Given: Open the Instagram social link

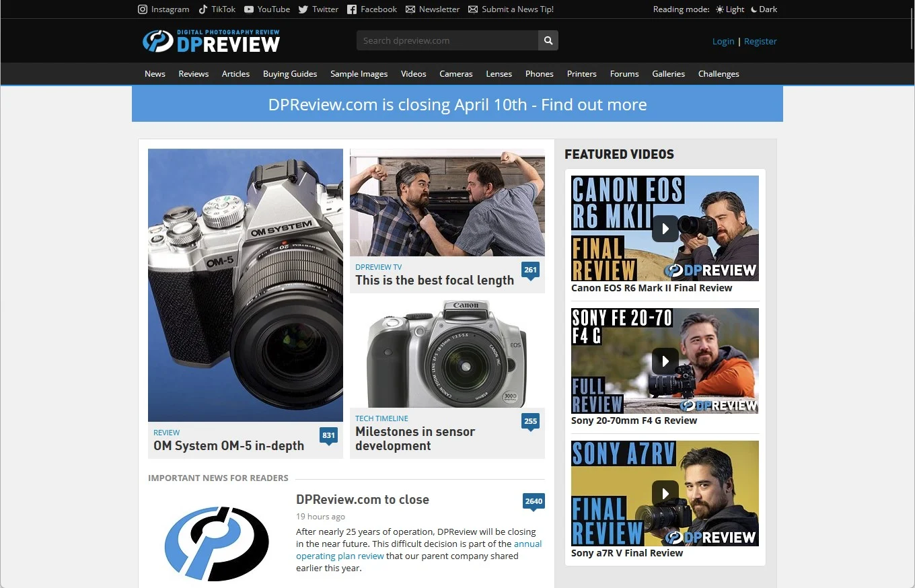Looking at the screenshot, I should [163, 9].
